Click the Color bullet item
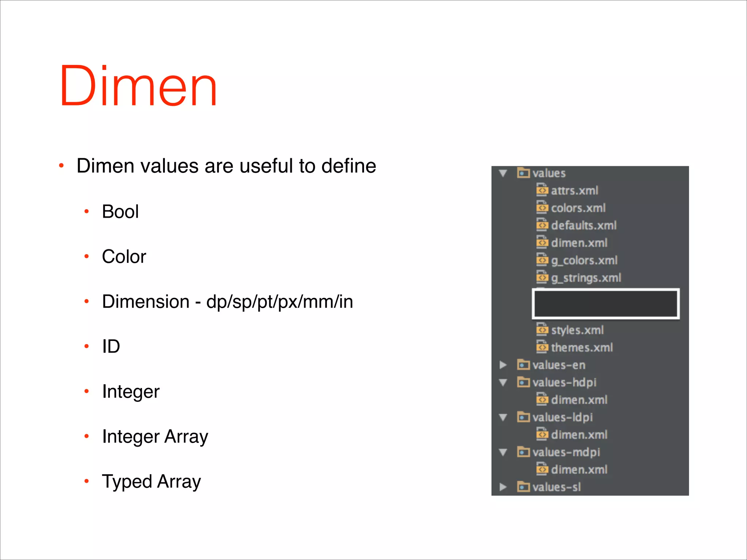Image resolution: width=747 pixels, height=560 pixels. [x=124, y=256]
